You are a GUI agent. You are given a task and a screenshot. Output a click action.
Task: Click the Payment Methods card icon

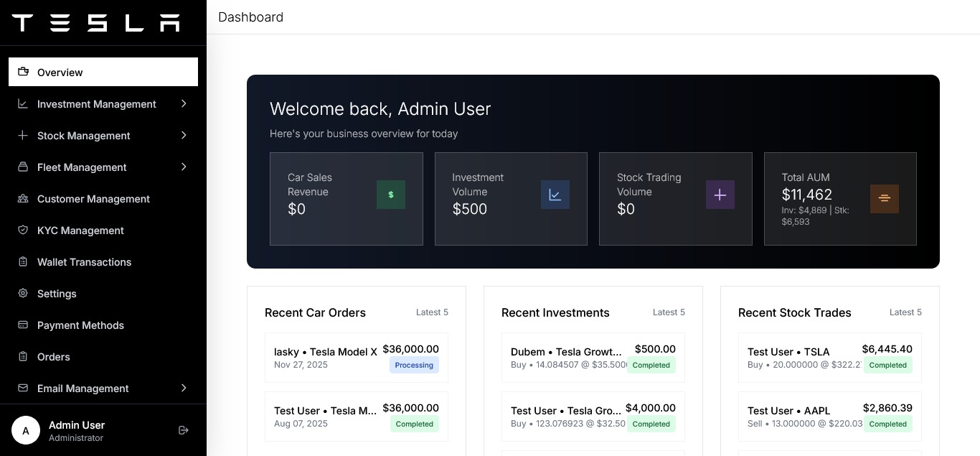[23, 325]
